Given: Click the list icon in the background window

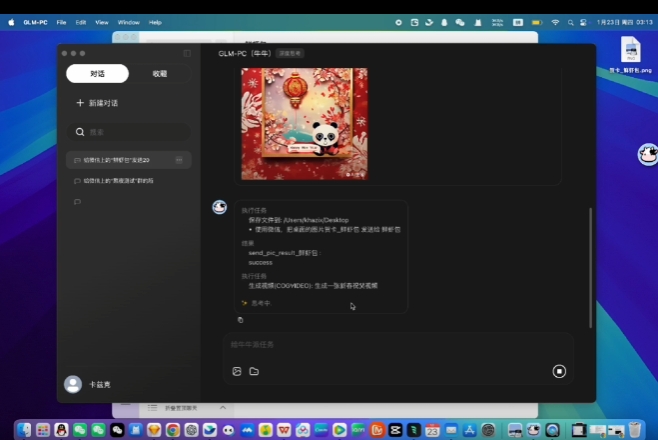Looking at the screenshot, I should [152, 408].
